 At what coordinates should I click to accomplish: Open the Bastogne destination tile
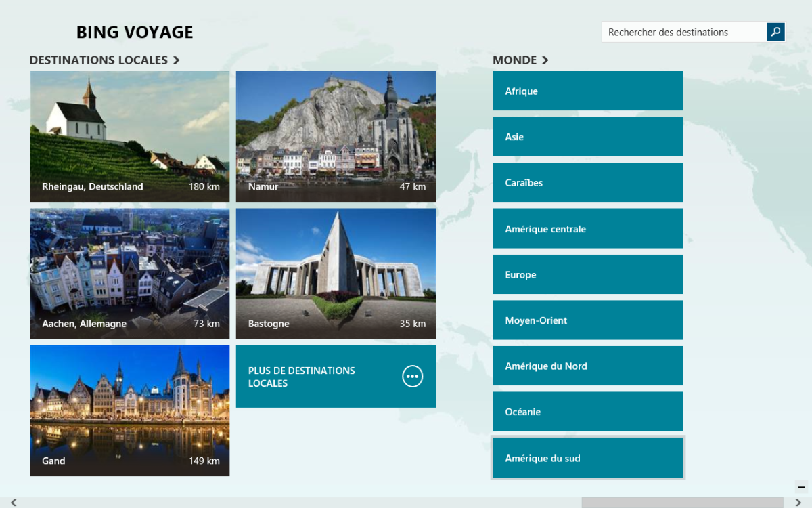[x=336, y=274]
